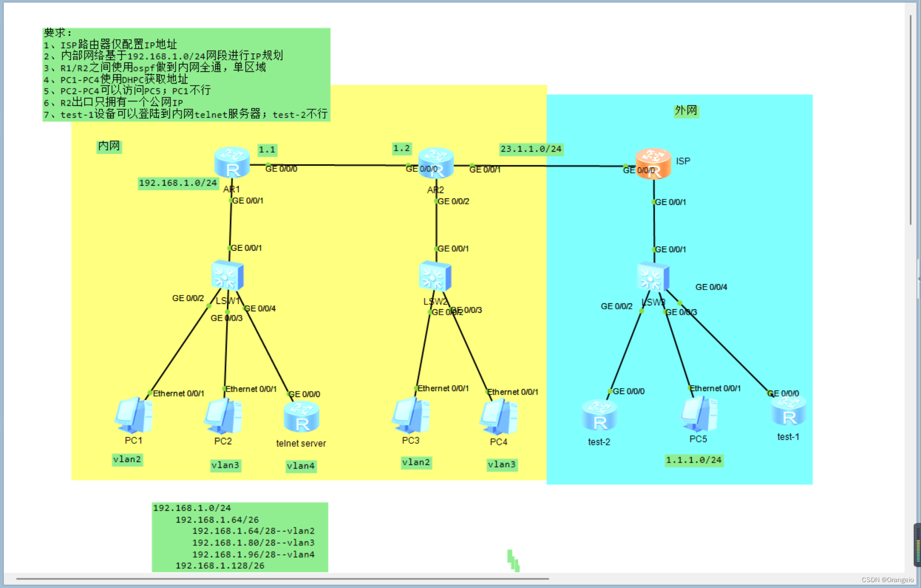Click the requirements note starting with 要求
This screenshot has width=921, height=588.
pyautogui.click(x=186, y=74)
